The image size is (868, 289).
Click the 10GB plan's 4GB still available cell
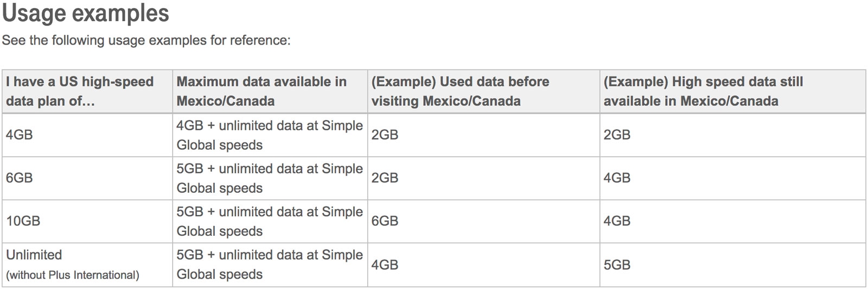732,221
